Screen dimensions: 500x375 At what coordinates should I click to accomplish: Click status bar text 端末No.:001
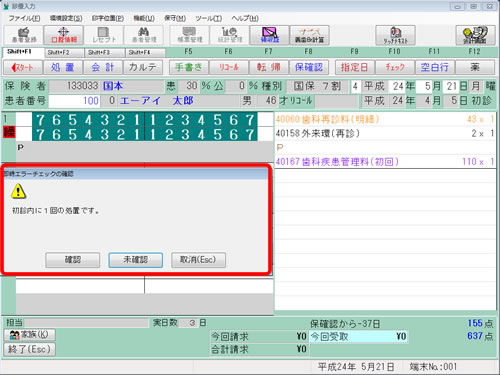[433, 367]
